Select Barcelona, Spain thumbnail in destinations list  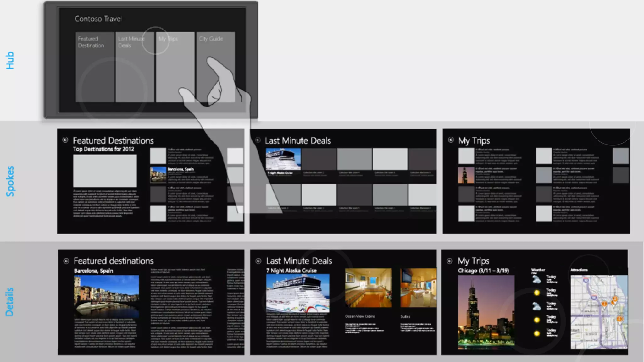coord(158,175)
